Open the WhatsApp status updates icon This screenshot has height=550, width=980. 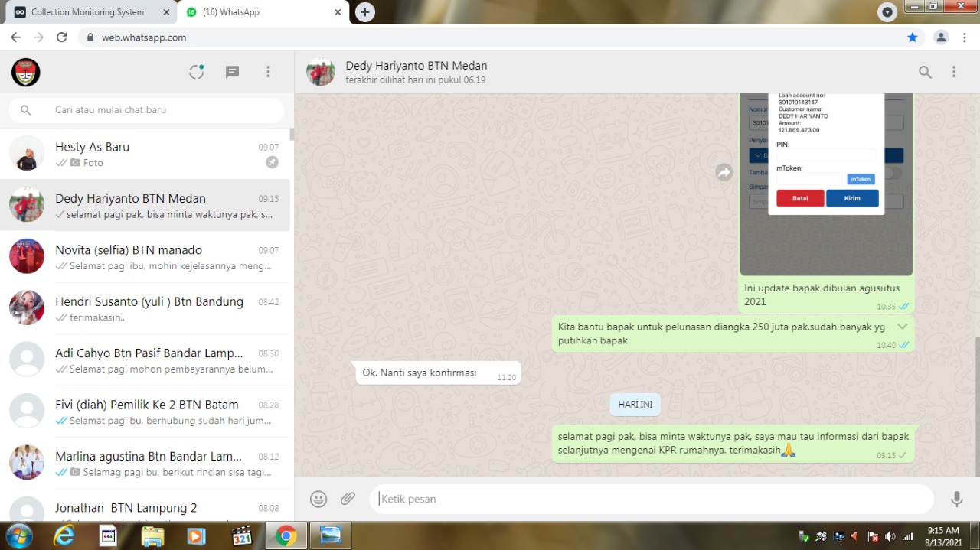point(197,72)
